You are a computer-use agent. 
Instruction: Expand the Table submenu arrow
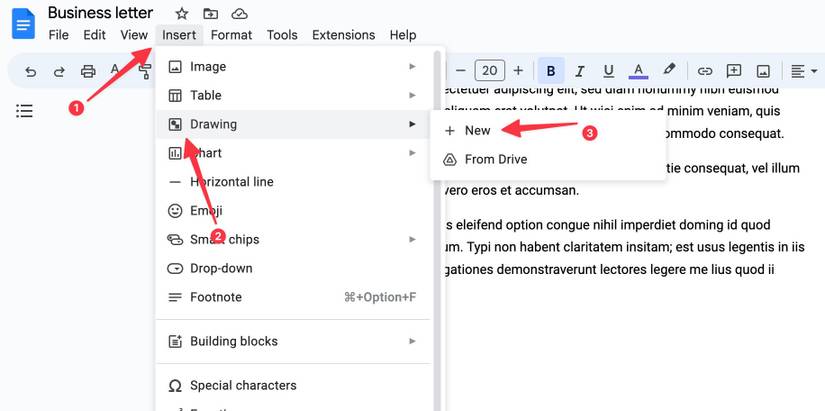coord(412,95)
